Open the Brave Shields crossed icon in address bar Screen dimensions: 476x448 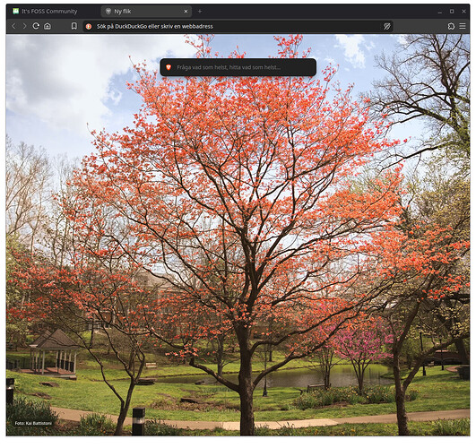click(x=386, y=27)
